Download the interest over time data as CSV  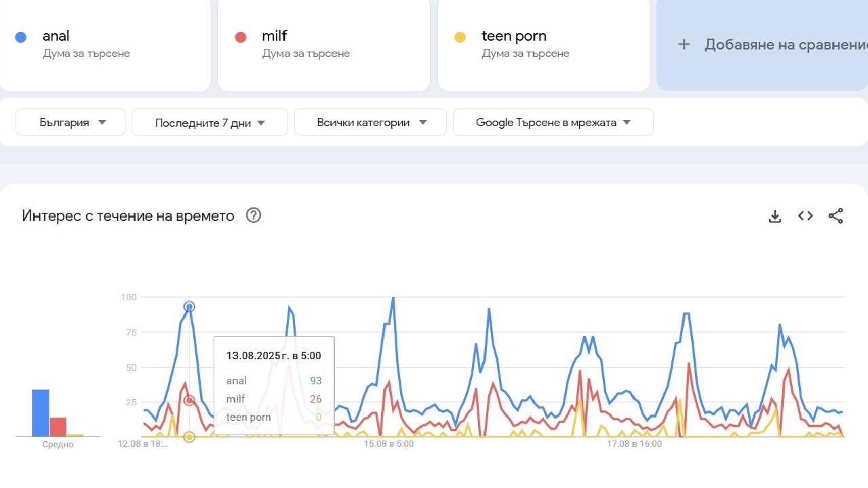pyautogui.click(x=774, y=216)
